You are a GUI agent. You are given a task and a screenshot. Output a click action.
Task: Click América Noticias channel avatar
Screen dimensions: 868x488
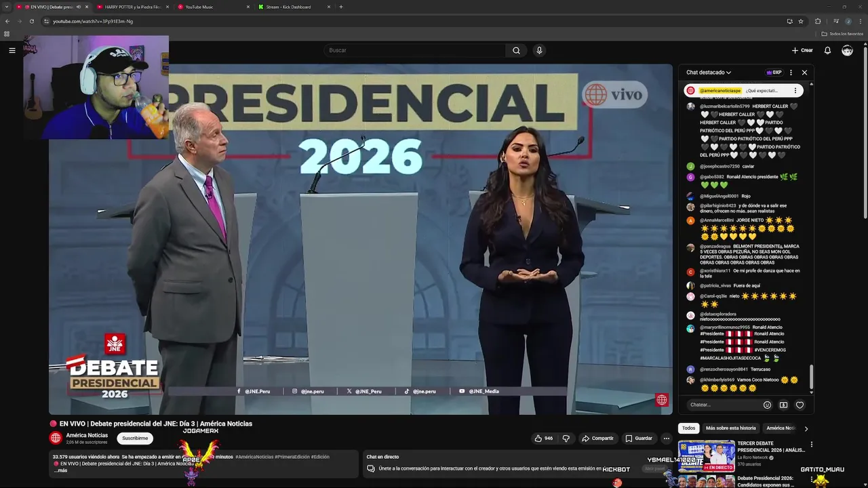(x=56, y=439)
